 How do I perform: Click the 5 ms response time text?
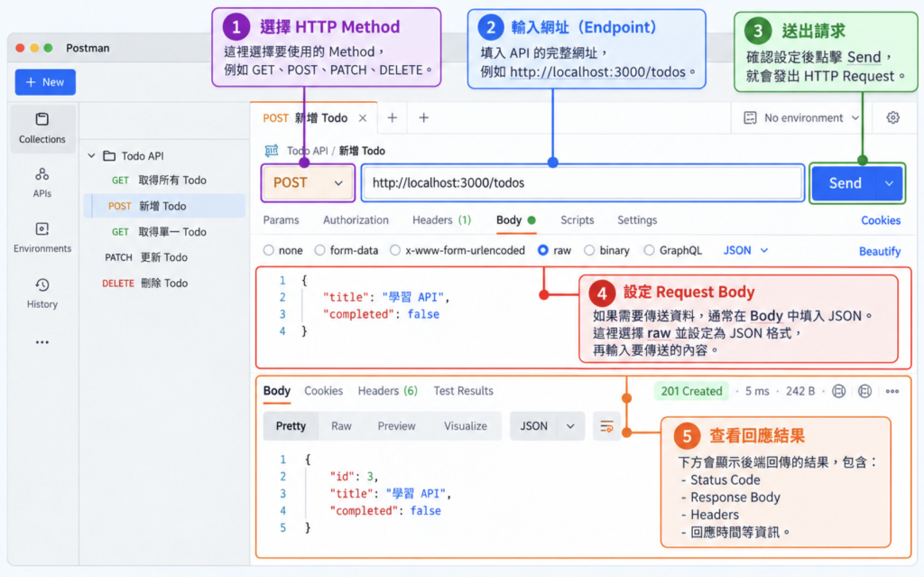[x=757, y=391]
